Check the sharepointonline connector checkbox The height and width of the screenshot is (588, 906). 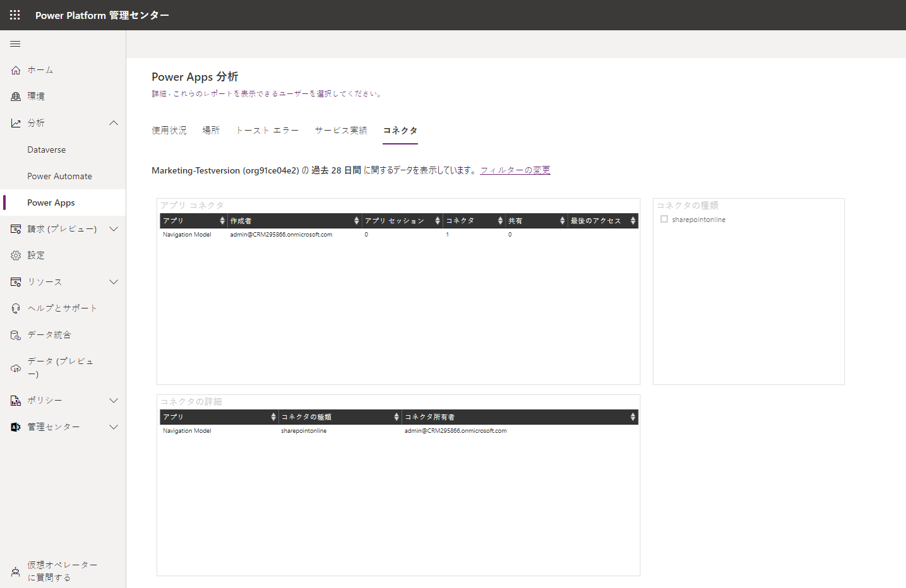(664, 220)
